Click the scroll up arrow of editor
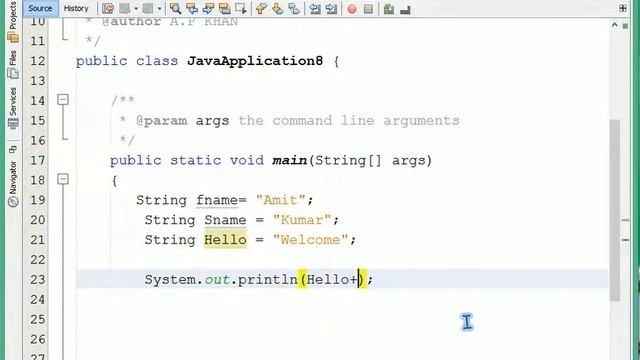 tap(614, 25)
